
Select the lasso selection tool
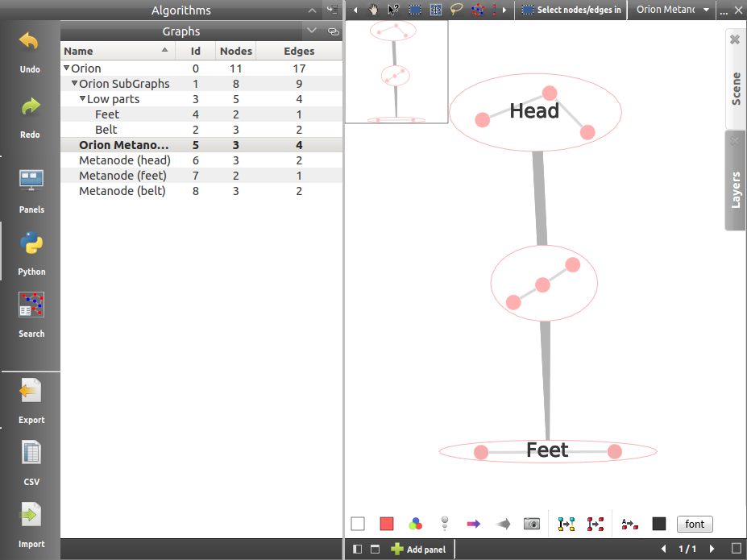457,10
